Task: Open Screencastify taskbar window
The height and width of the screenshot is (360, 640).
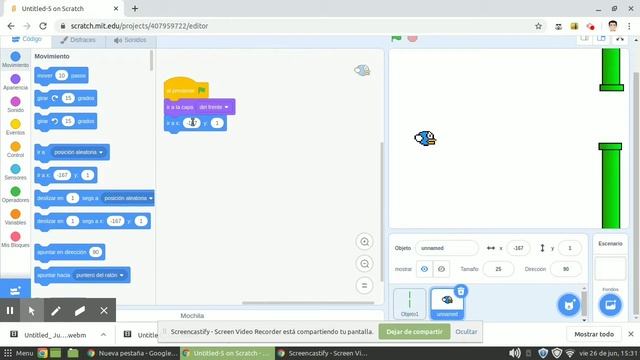Action: (x=323, y=353)
